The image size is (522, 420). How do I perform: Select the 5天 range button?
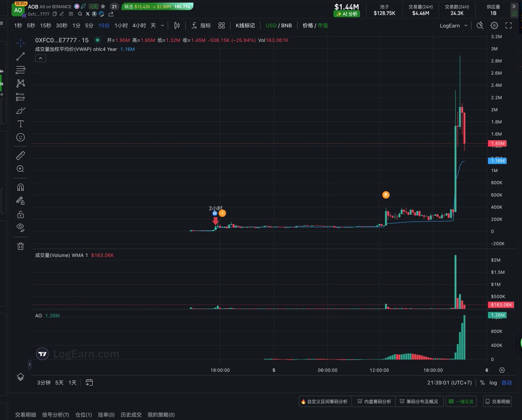[x=59, y=383]
